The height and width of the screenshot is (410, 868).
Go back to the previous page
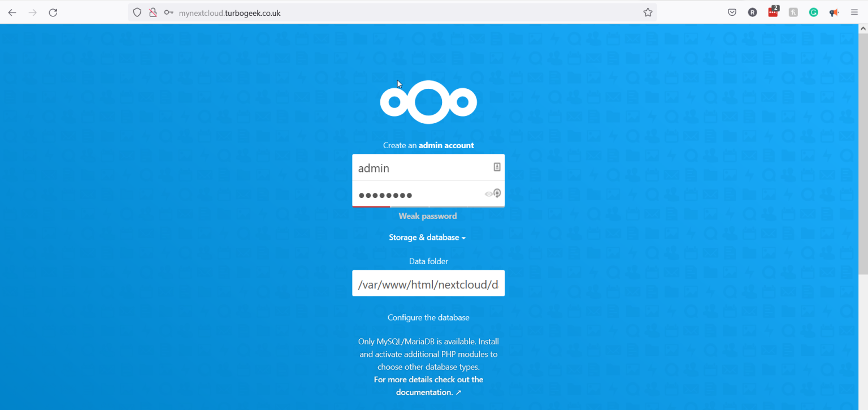click(x=12, y=12)
